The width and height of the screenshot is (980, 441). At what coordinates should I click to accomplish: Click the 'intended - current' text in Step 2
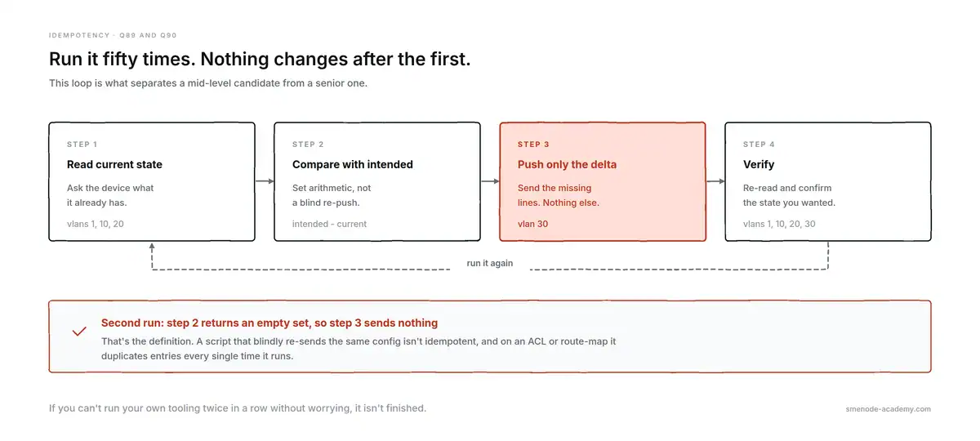coord(330,224)
